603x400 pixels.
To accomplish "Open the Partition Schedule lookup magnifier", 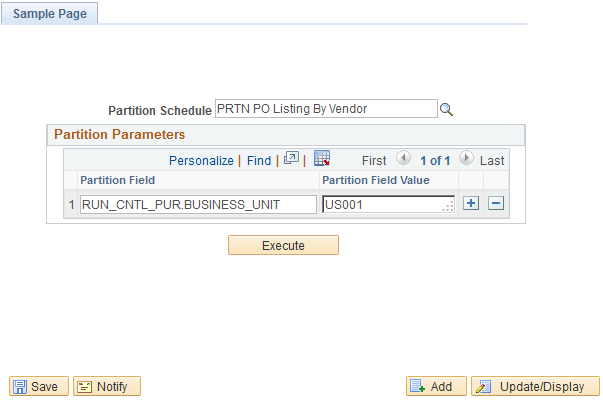I will (446, 110).
